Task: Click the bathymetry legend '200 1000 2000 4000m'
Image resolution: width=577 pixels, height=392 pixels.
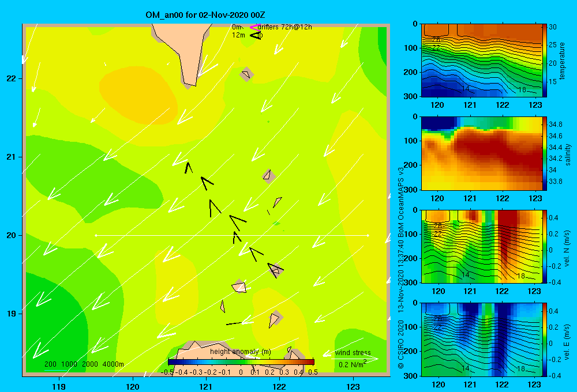Action: [x=84, y=364]
